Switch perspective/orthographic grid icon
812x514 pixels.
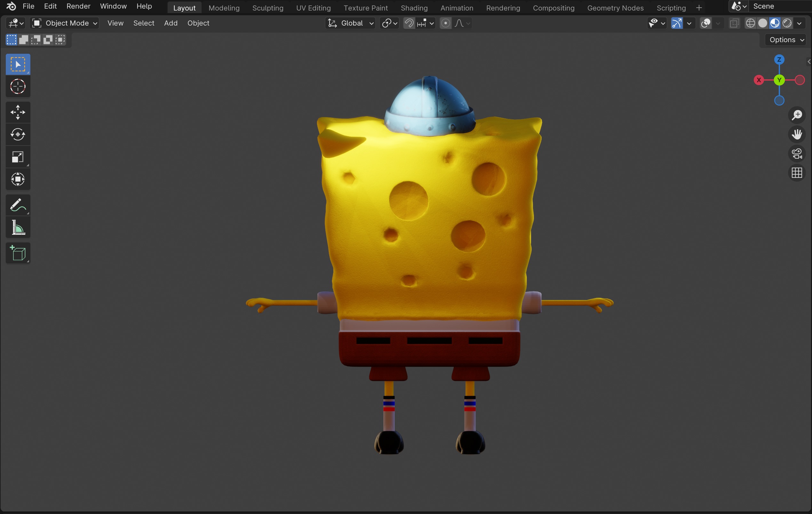pyautogui.click(x=797, y=173)
